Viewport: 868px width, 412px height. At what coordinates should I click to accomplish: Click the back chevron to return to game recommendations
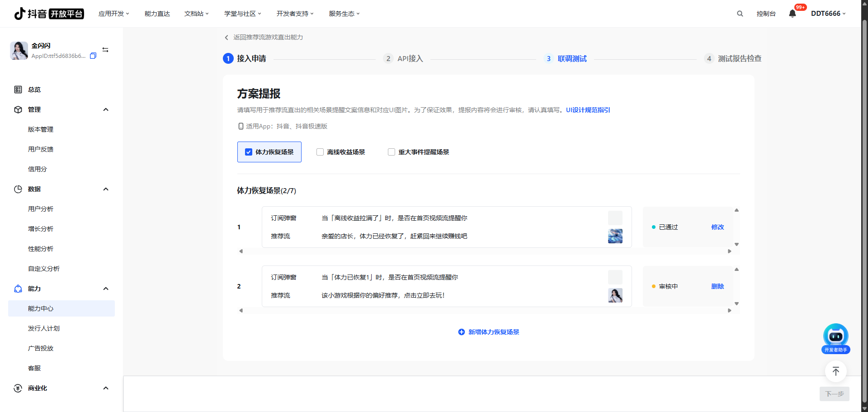[x=226, y=38]
